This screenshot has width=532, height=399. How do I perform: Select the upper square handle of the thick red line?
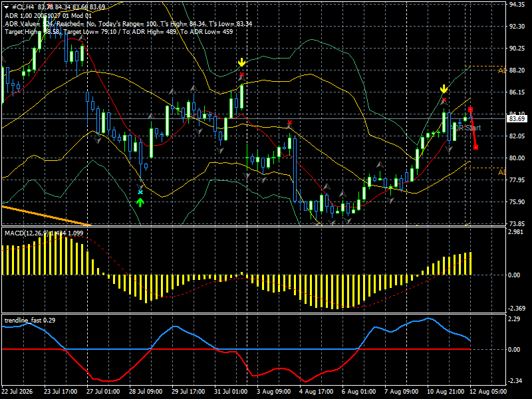pos(470,109)
